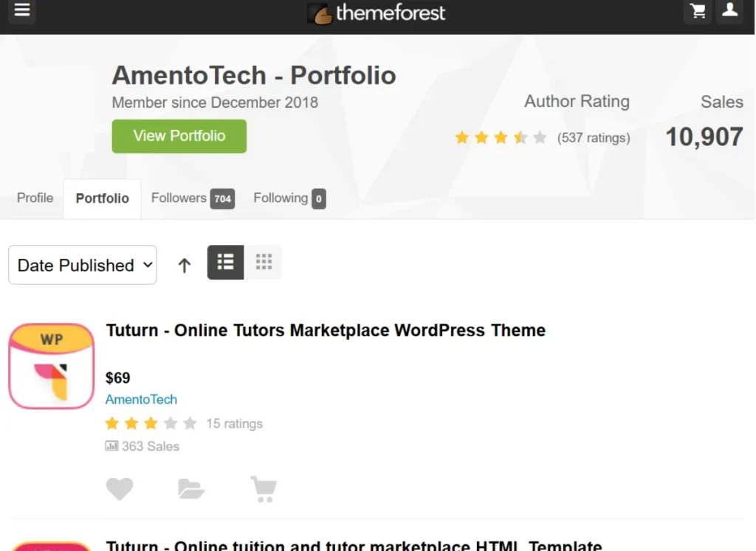This screenshot has height=551, width=756.
Task: Click the AmentoTech author link
Action: (141, 399)
